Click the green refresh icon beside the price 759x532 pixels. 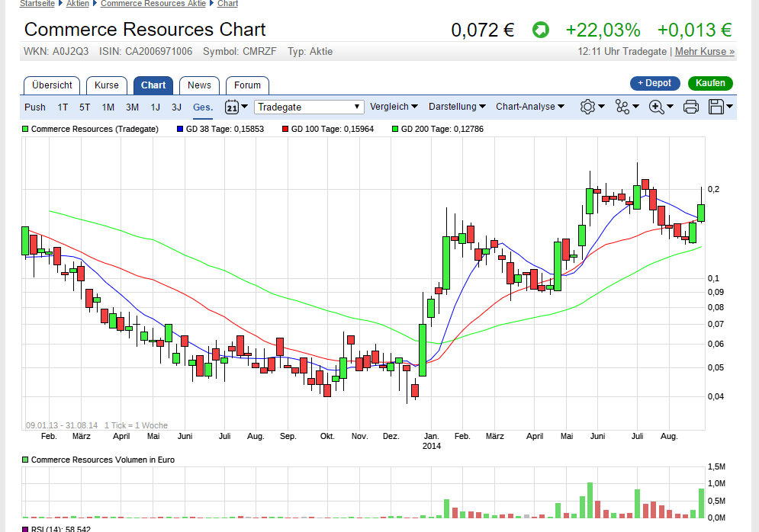click(x=541, y=30)
